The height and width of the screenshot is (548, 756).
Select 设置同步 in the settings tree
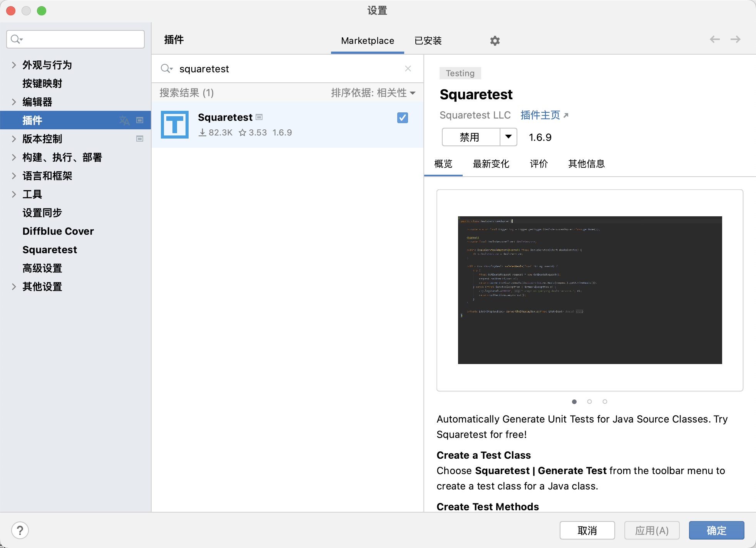[75, 212]
